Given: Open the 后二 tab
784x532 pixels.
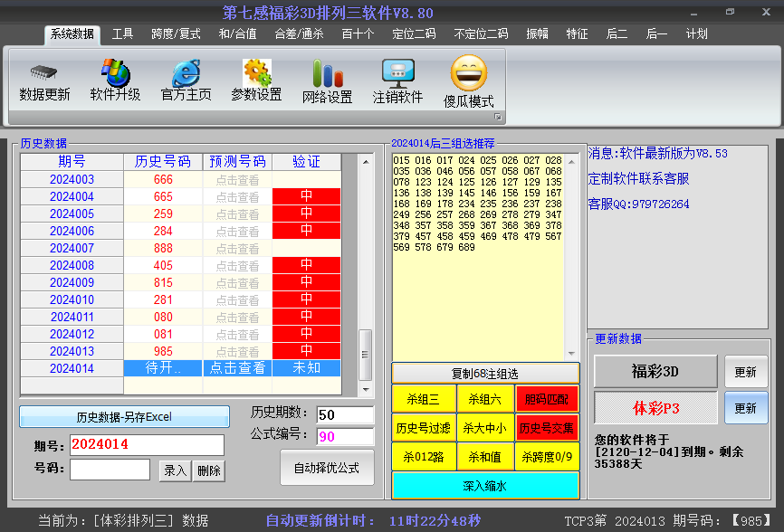Looking at the screenshot, I should pyautogui.click(x=617, y=34).
